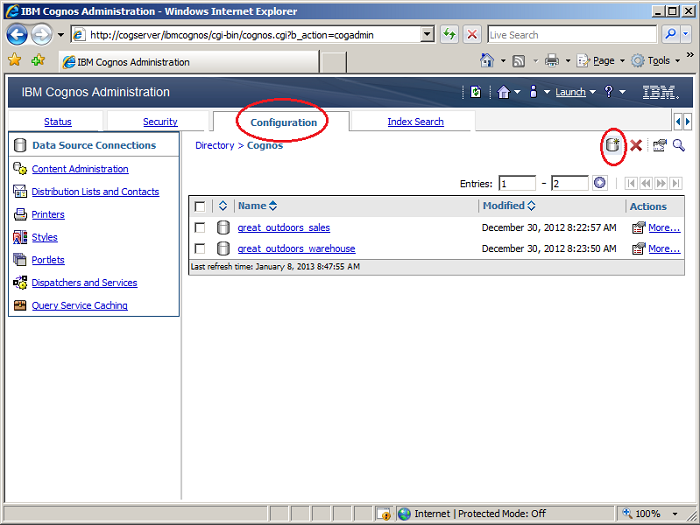Click the entries end field
The image size is (700, 525).
570,183
